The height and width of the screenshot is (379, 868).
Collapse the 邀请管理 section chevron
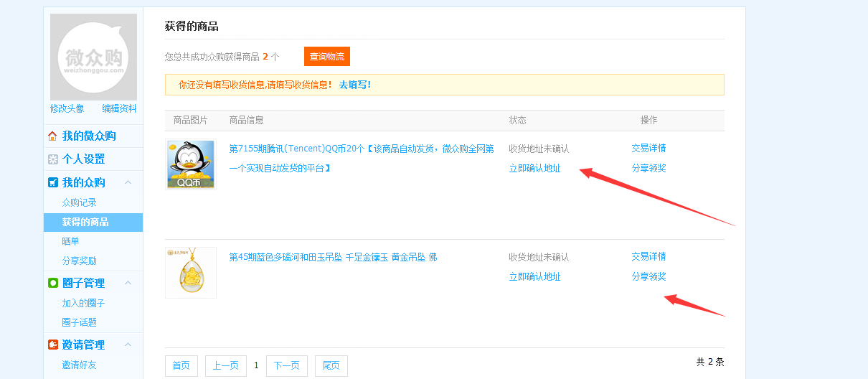pos(128,345)
